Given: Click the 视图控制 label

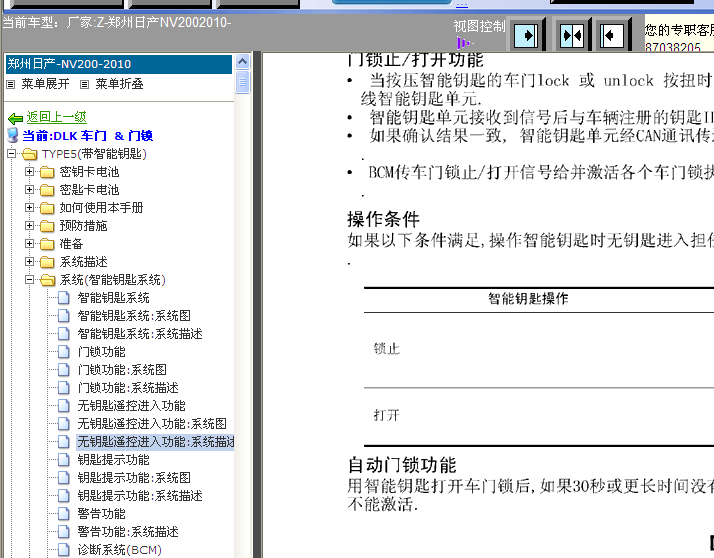Looking at the screenshot, I should coord(479,26).
